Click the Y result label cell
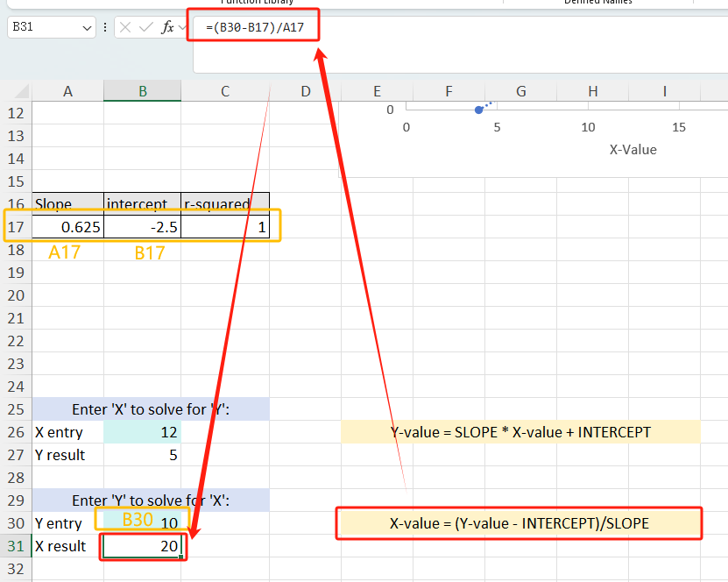The width and height of the screenshot is (728, 582). (x=67, y=455)
